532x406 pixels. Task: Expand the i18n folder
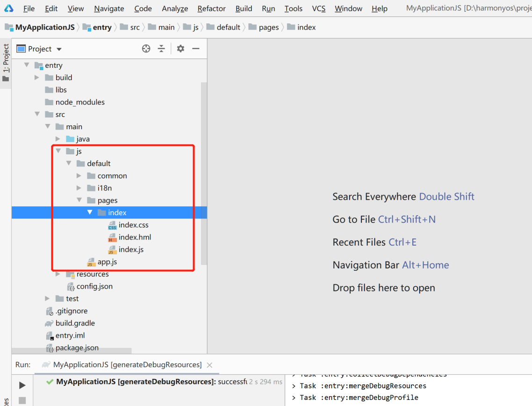pos(79,188)
